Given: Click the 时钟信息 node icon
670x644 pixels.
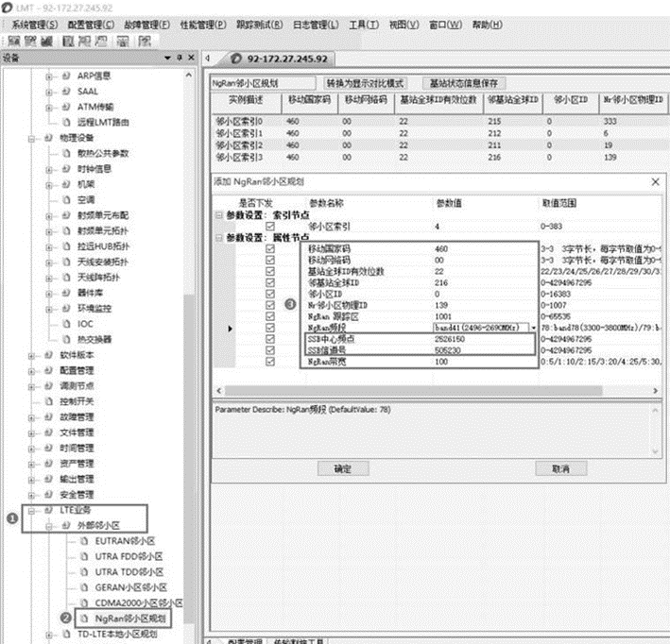Looking at the screenshot, I should [x=66, y=169].
